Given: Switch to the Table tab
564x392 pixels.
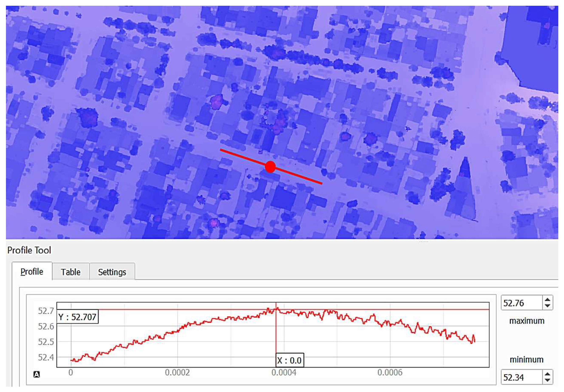Looking at the screenshot, I should 71,272.
